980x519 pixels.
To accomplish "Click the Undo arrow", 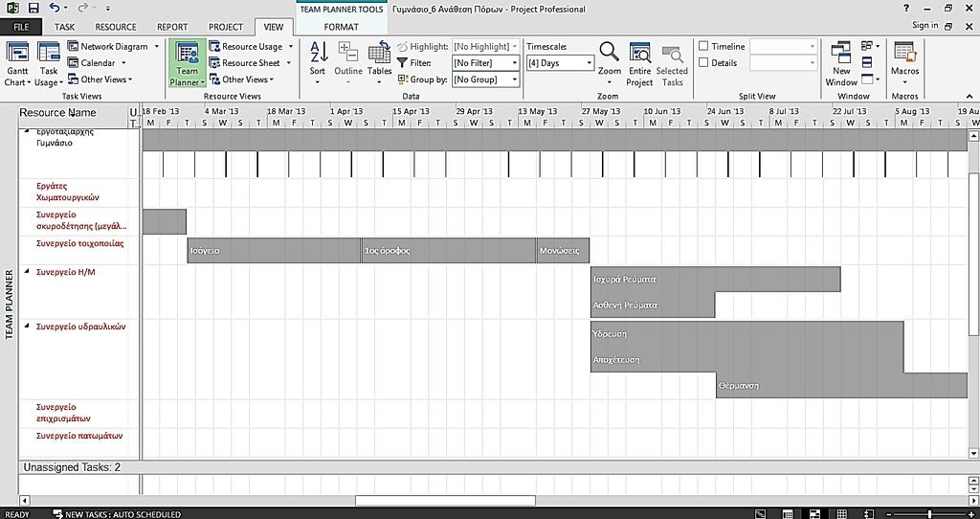I will (x=55, y=9).
